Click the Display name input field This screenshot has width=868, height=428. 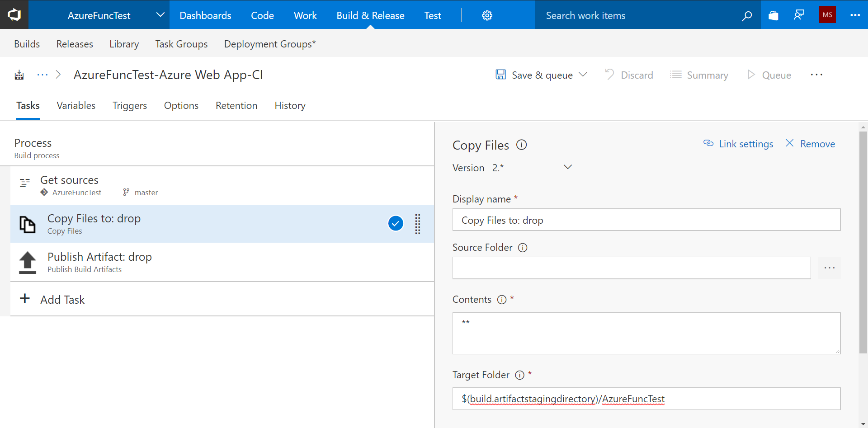[x=646, y=220]
